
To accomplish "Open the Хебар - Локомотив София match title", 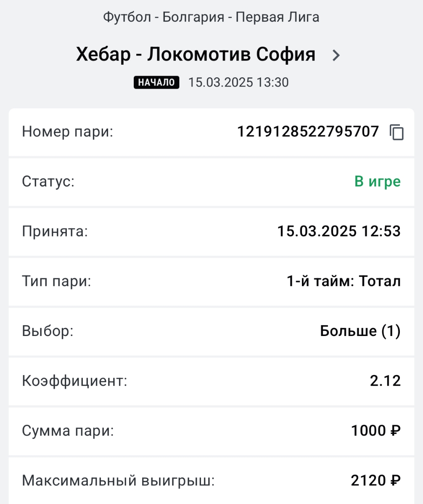I will [196, 55].
